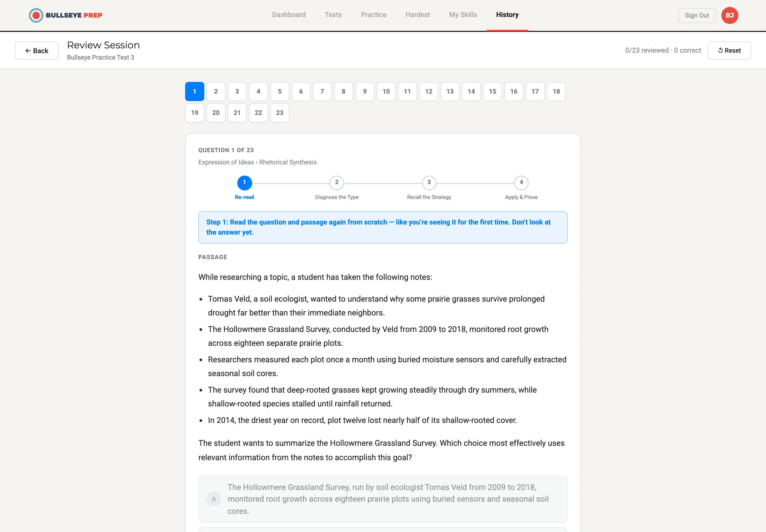The width and height of the screenshot is (766, 532).
Task: Jump to question 19
Action: pyautogui.click(x=195, y=113)
